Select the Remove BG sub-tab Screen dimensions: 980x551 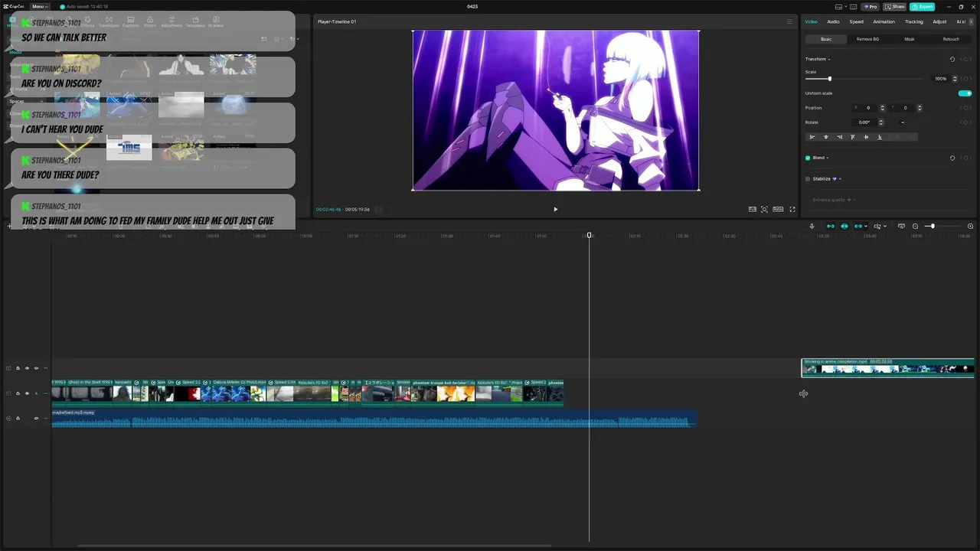(867, 39)
